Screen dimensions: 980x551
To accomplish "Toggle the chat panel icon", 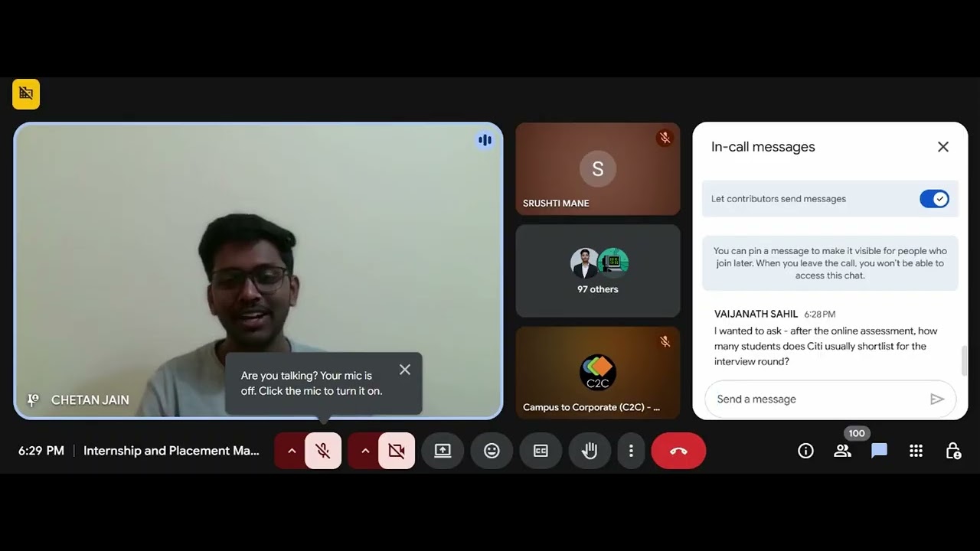I will pos(879,451).
